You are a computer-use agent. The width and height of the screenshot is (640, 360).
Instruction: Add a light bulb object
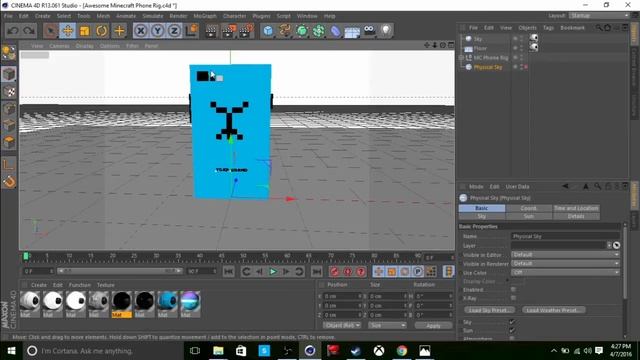(386, 31)
